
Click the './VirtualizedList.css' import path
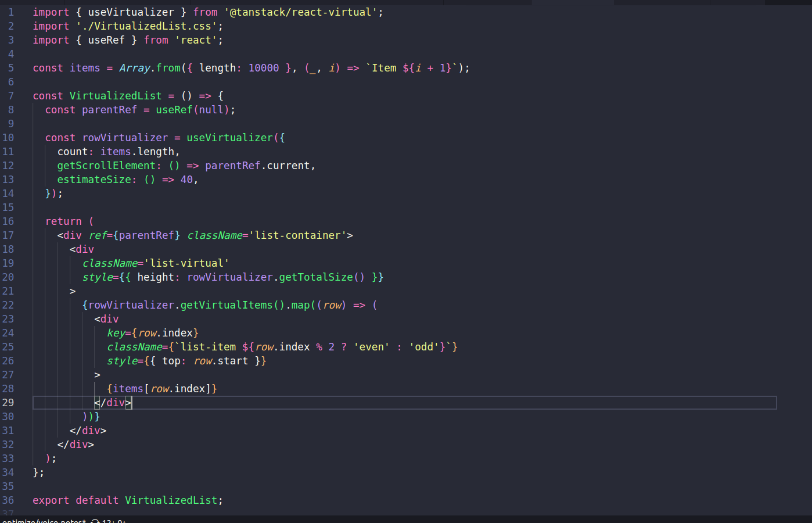coord(146,26)
